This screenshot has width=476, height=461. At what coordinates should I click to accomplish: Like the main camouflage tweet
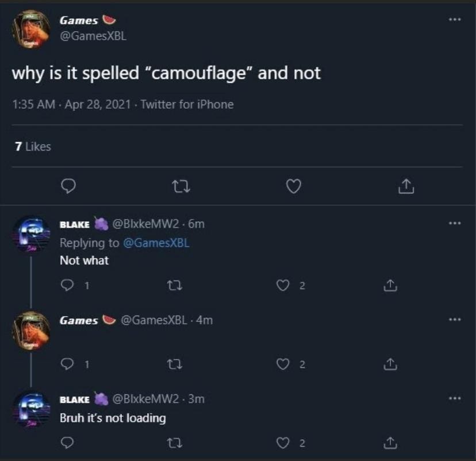[294, 186]
